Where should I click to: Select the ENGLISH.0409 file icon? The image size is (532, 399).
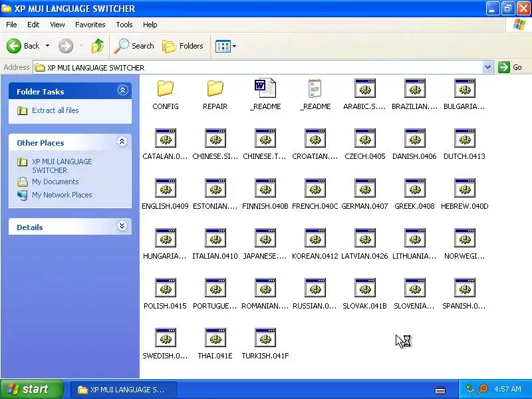tap(165, 188)
